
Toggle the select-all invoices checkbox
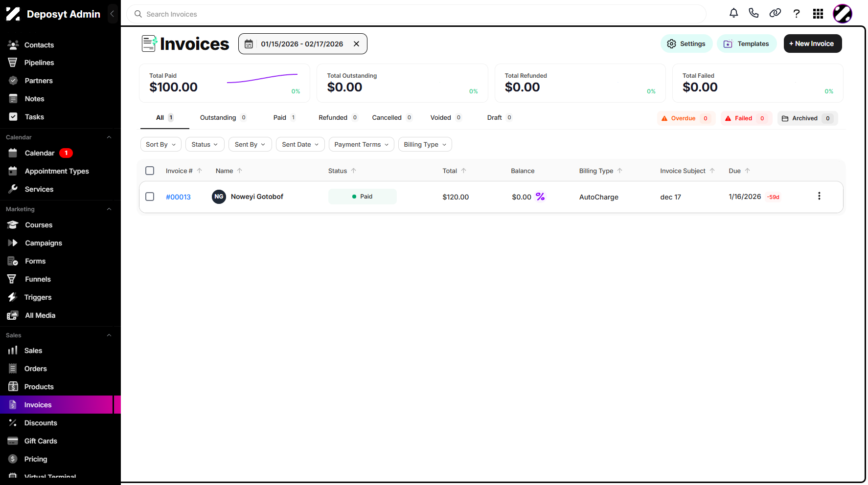point(150,171)
